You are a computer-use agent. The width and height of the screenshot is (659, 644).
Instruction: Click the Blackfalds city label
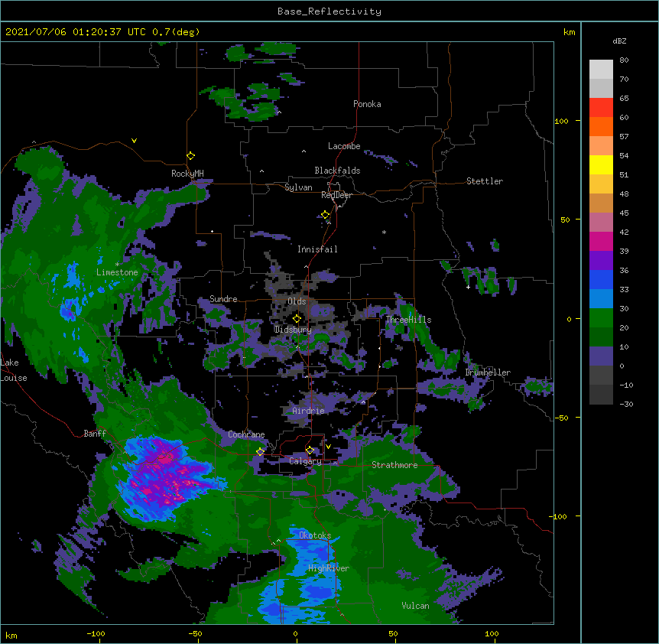(337, 171)
